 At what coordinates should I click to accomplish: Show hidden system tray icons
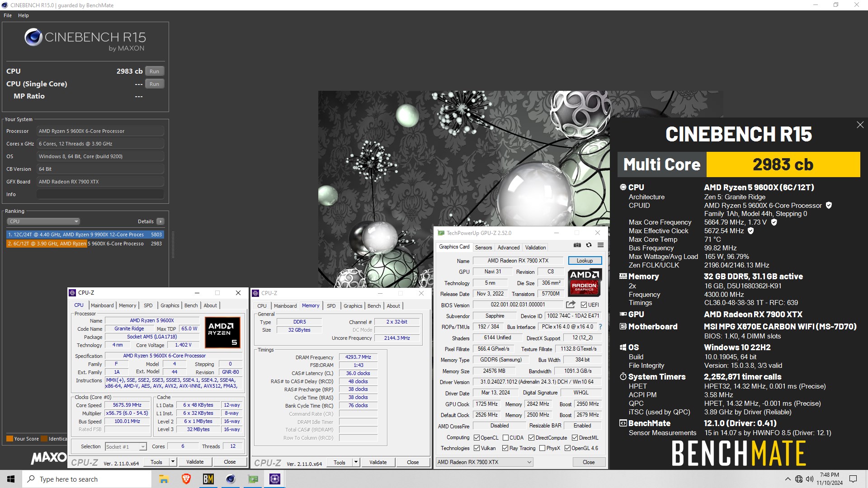coord(788,479)
